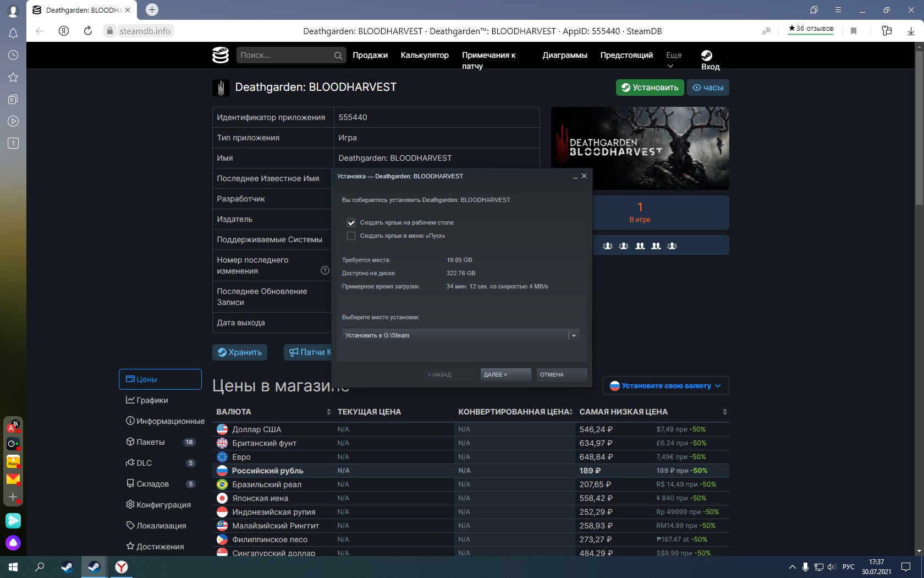924x578 pixels.
Task: Show hidden tray icons with the chevron
Action: point(792,567)
